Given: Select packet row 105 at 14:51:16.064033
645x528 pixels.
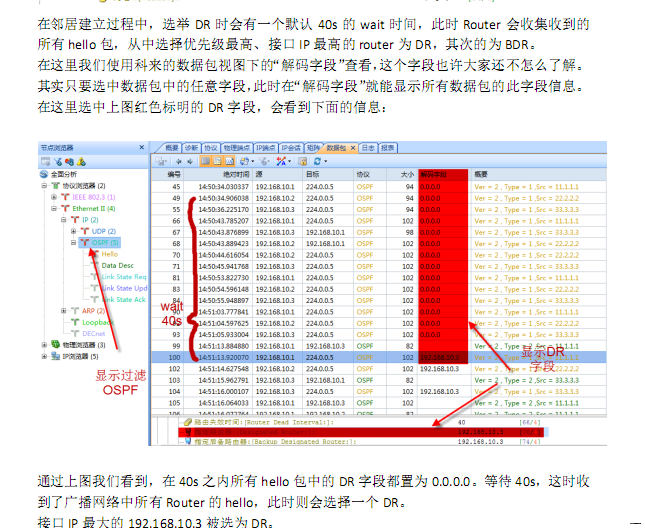Looking at the screenshot, I should click(378, 403).
